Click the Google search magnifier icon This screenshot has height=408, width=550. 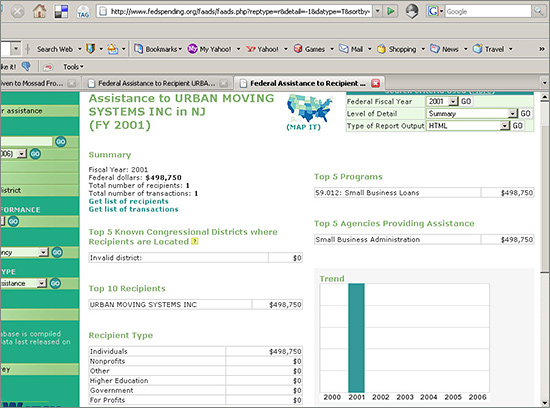click(x=538, y=11)
